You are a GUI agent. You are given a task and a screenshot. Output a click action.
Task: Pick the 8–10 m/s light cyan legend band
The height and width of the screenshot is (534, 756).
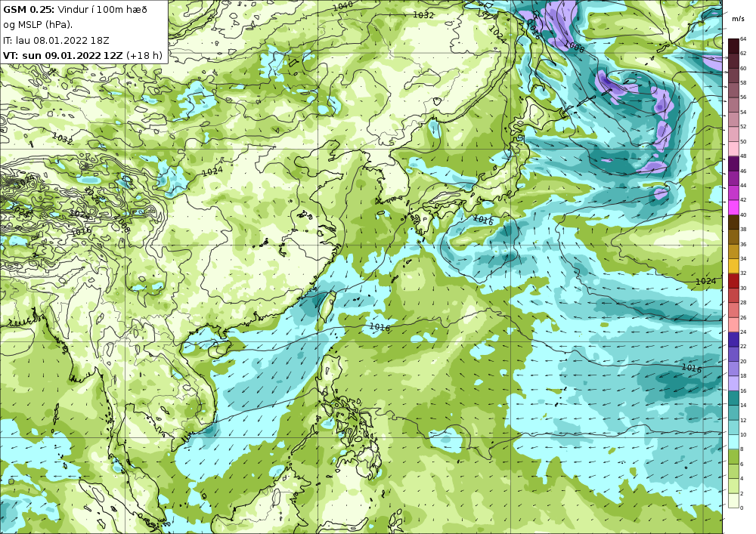[733, 442]
